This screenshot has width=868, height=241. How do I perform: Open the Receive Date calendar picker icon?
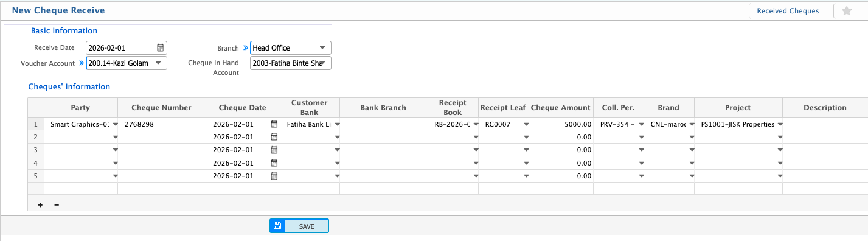tap(161, 47)
